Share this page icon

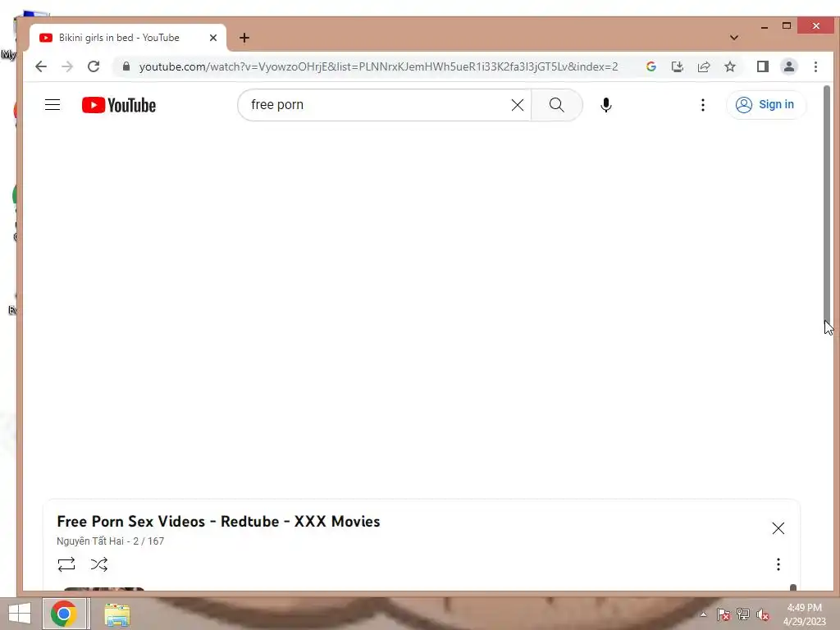pos(703,66)
